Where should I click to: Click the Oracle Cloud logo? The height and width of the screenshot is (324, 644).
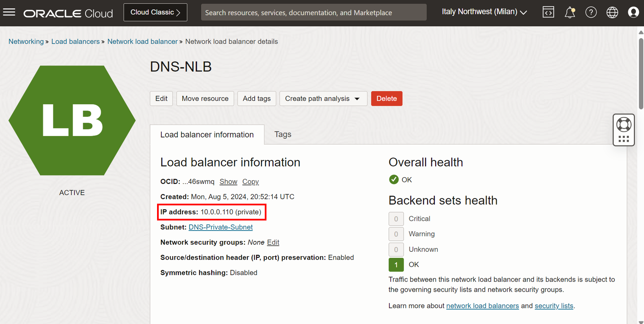click(68, 13)
